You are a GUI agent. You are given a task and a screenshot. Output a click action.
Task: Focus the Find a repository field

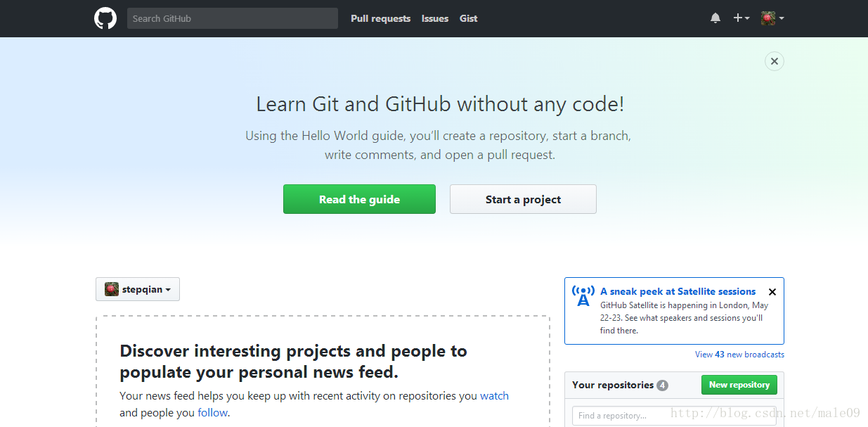(x=674, y=416)
